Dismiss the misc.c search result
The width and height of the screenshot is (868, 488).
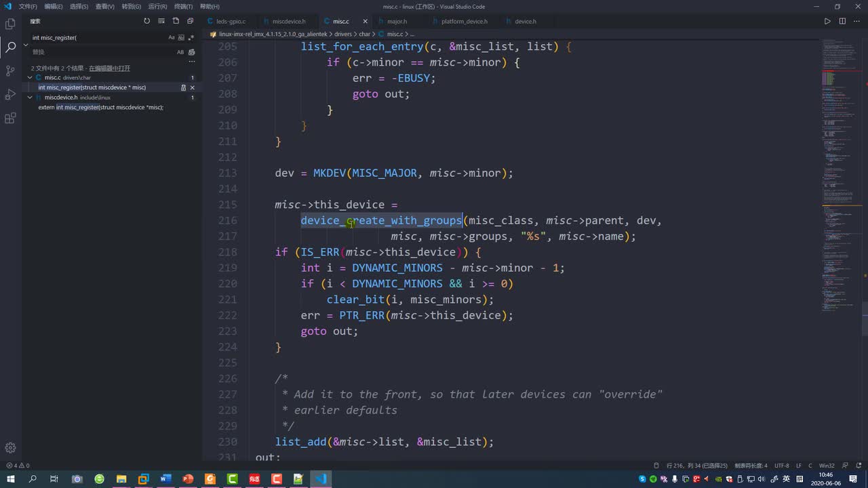(x=193, y=87)
